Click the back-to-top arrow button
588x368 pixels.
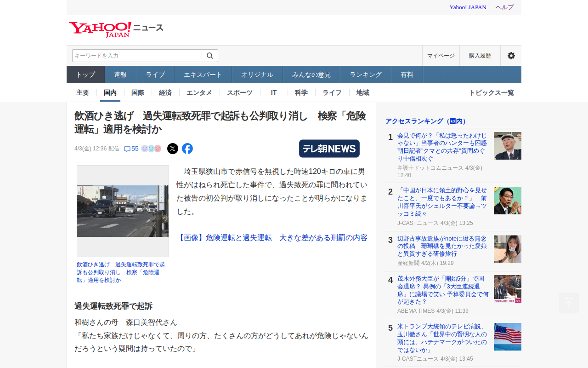tap(569, 303)
